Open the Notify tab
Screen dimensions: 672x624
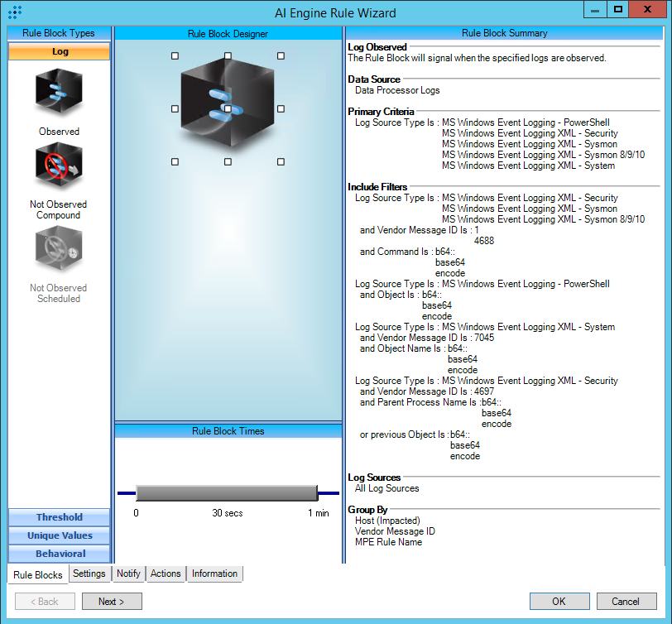pos(128,574)
